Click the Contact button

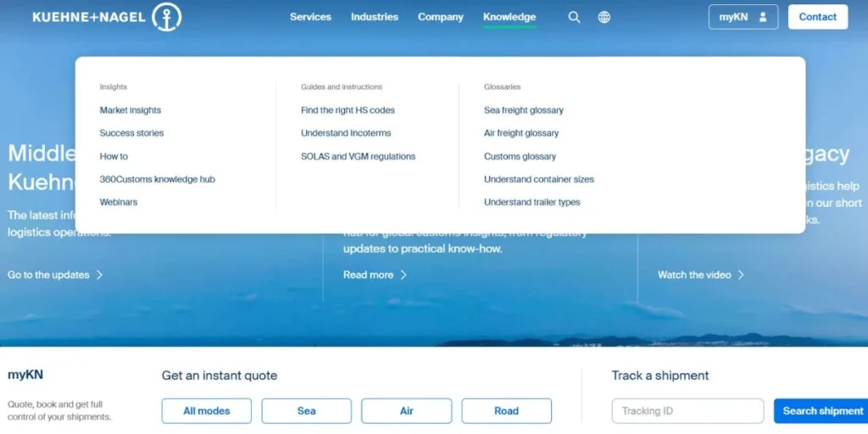818,17
